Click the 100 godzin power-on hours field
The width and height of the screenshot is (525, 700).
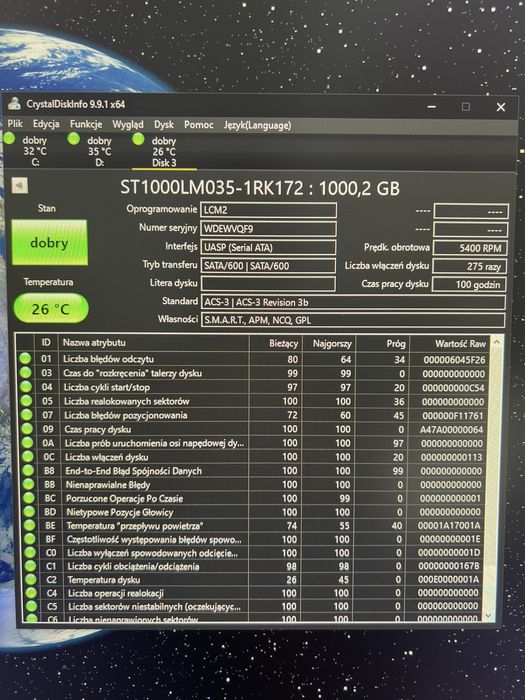469,284
